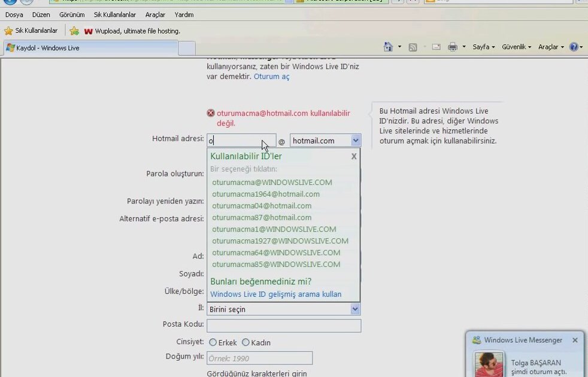Image resolution: width=588 pixels, height=377 pixels.
Task: Open the Güvenlik command bar dropdown
Action: coord(516,47)
